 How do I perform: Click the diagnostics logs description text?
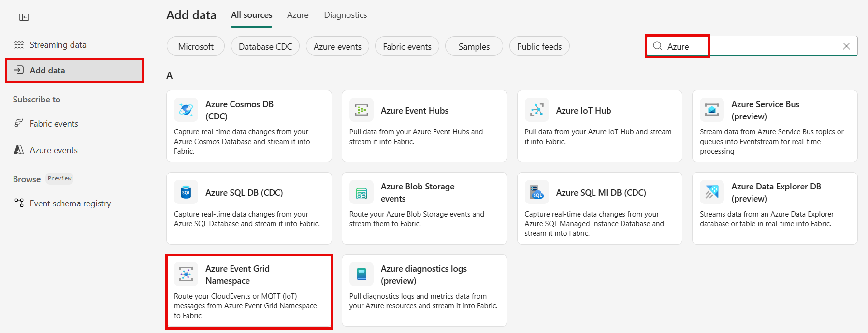tap(423, 301)
